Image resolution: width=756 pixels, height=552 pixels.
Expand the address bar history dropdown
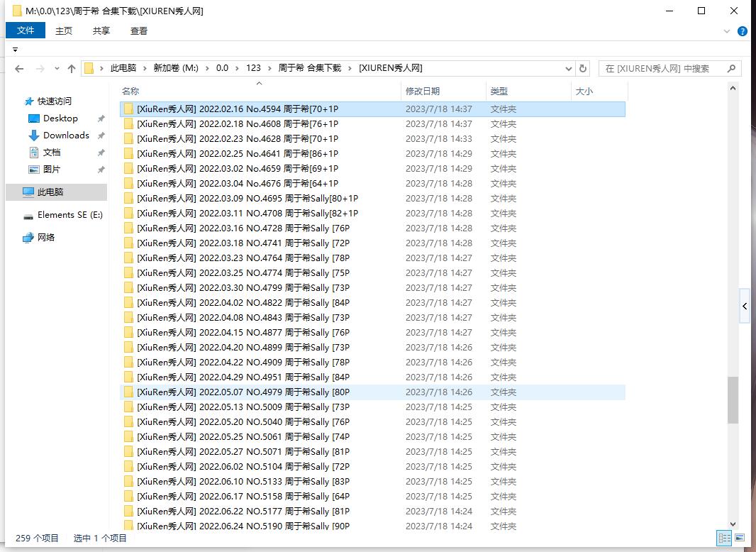[x=569, y=69]
